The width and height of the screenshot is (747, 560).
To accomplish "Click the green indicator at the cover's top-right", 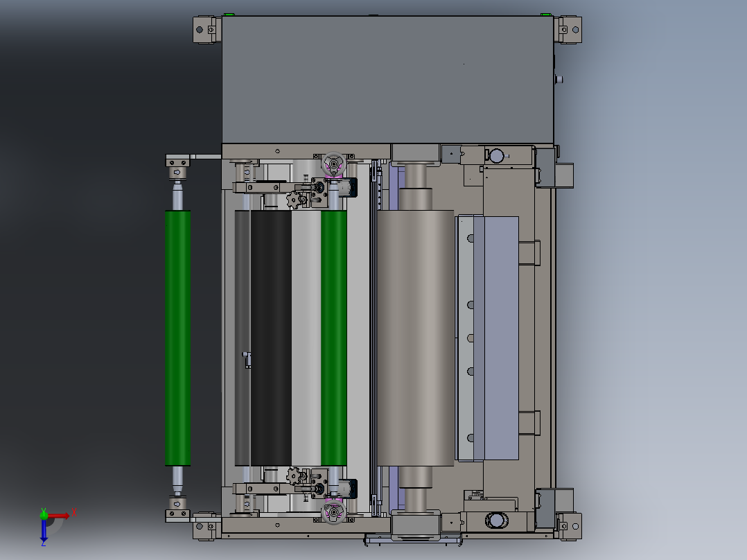I will pos(545,15).
